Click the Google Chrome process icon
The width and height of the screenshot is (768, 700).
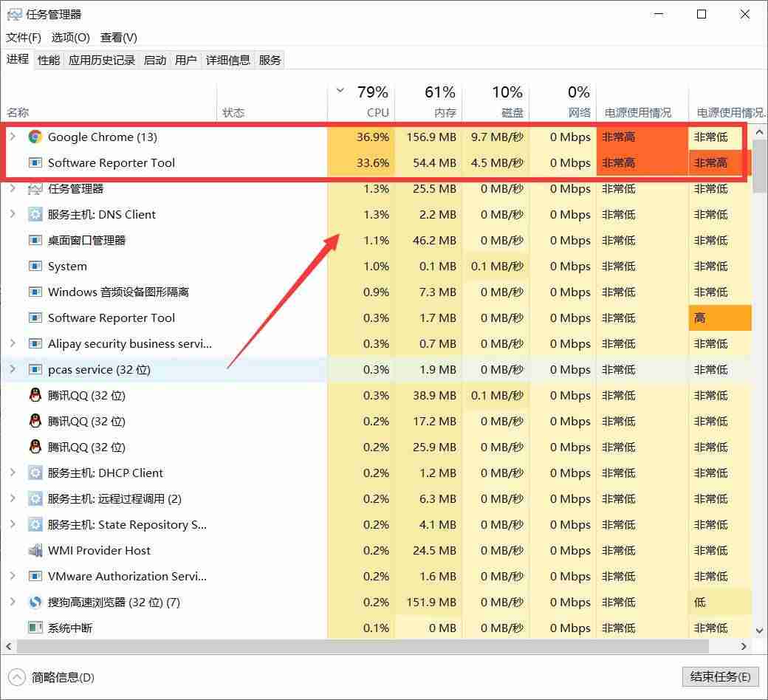35,137
